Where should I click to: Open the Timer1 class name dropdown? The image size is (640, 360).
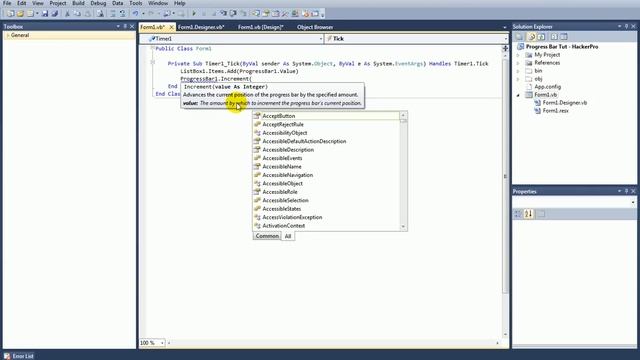[321, 38]
